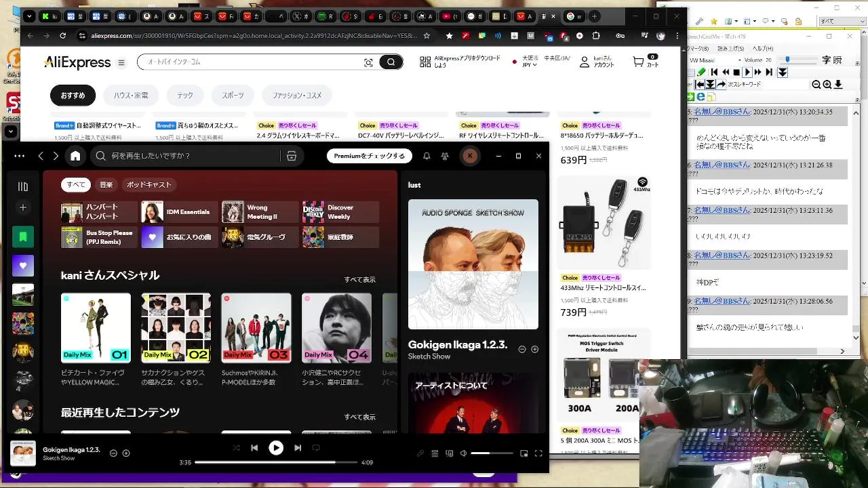This screenshot has width=868, height=488.
Task: Go back in Spotify navigation
Action: tap(41, 156)
